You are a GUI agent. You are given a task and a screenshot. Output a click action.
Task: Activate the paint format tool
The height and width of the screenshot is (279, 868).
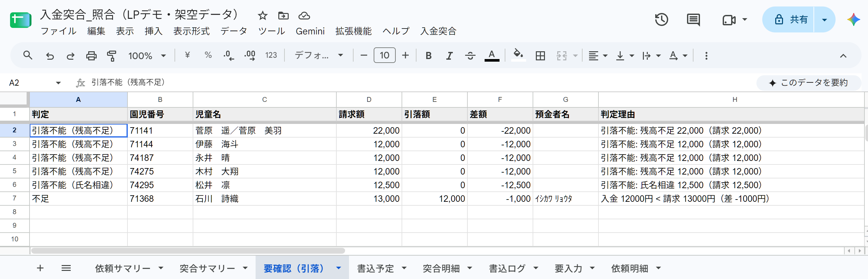coord(112,55)
